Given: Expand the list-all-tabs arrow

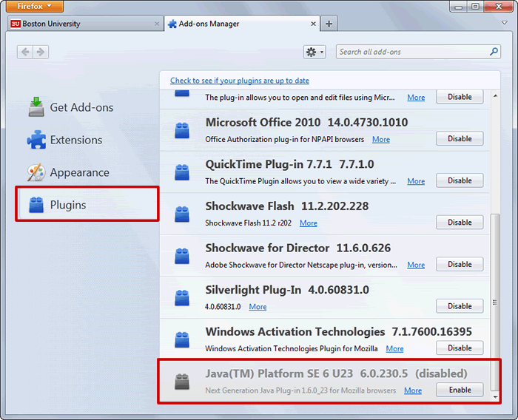Looking at the screenshot, I should 505,23.
